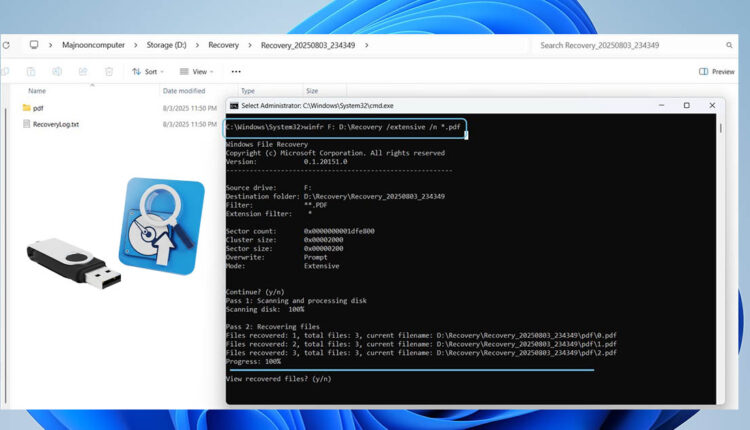
Task: Maximize the command prompt window
Action: pyautogui.click(x=686, y=105)
